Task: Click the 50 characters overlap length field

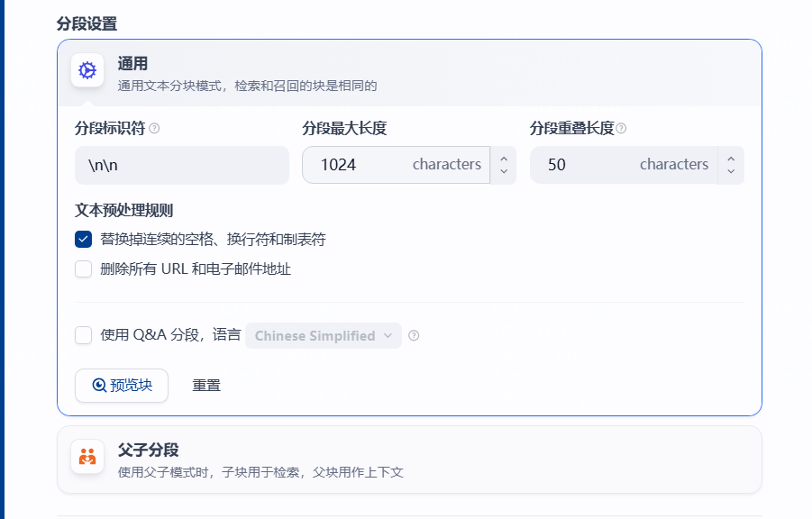Action: [622, 165]
